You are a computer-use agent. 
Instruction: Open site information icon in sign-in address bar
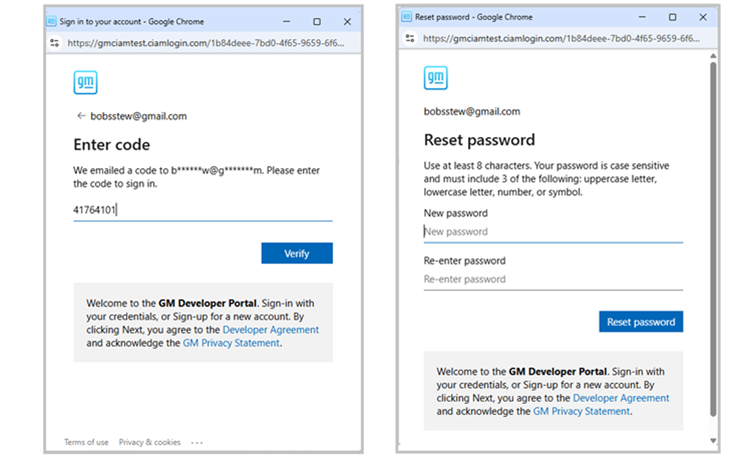pyautogui.click(x=55, y=43)
